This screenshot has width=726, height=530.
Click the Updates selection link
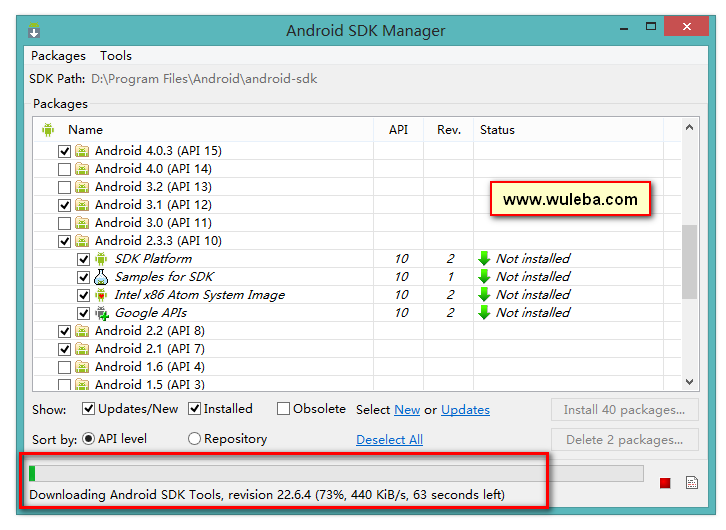(x=465, y=410)
